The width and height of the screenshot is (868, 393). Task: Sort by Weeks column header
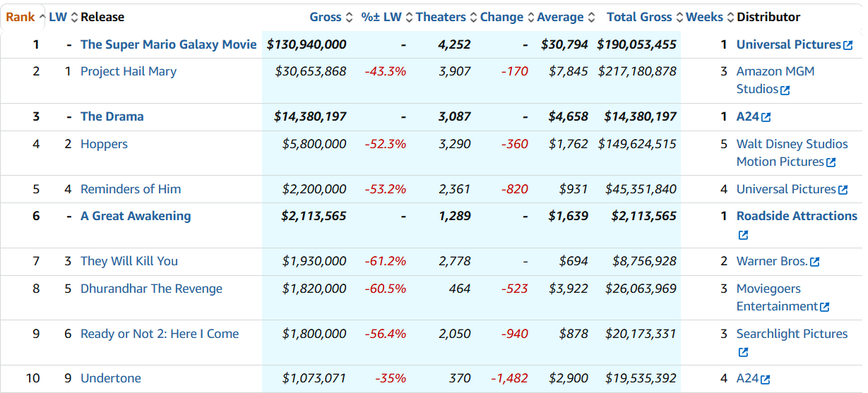tap(704, 17)
